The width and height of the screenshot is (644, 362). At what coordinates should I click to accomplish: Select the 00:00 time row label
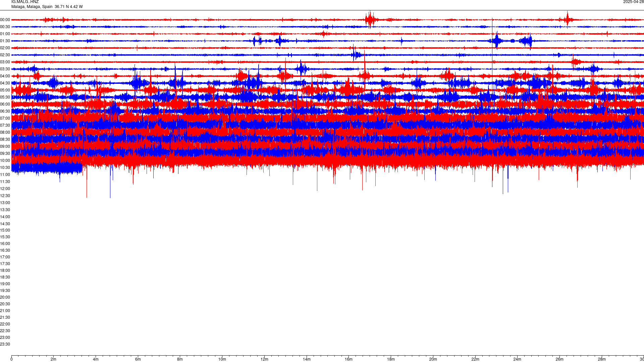[5, 20]
